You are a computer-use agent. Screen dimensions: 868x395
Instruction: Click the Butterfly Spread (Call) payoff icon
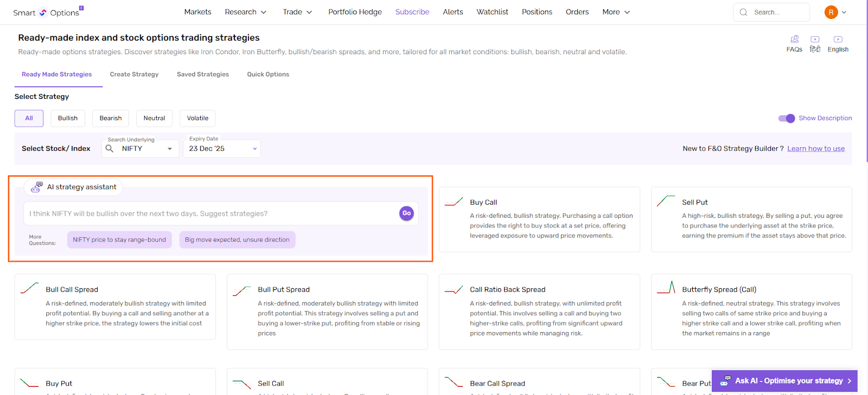tap(666, 288)
